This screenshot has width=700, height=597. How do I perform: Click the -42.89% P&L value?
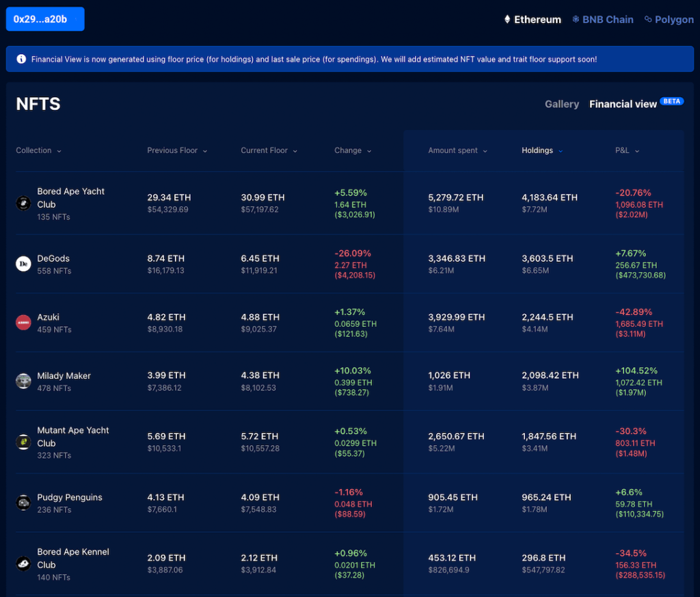click(x=634, y=312)
